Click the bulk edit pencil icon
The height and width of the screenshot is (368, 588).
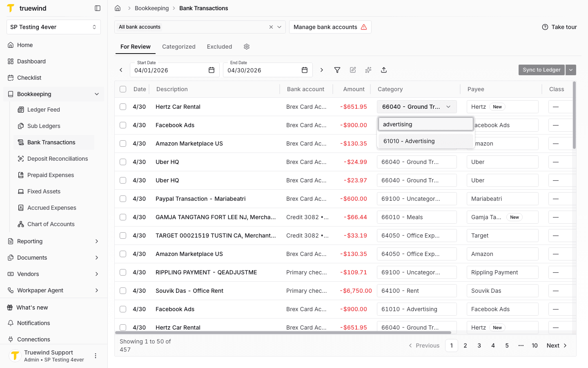(353, 70)
